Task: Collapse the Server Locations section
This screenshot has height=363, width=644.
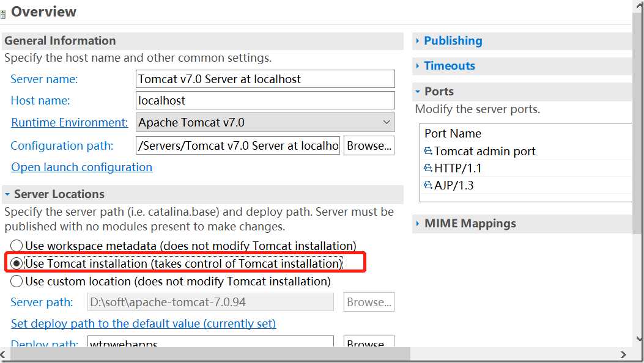Action: (7, 194)
